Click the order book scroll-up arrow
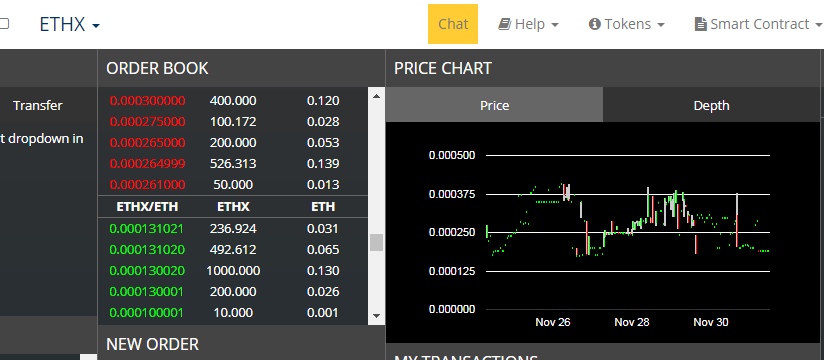The image size is (824, 360). [376, 96]
